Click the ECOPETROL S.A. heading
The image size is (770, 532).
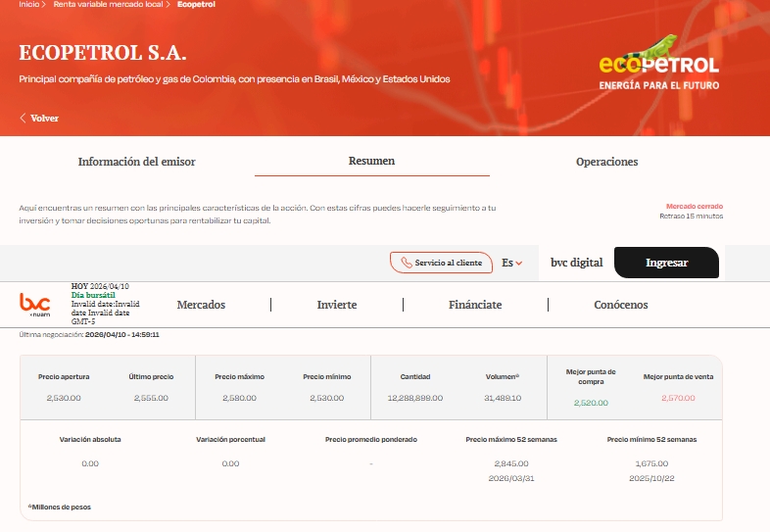tap(103, 53)
